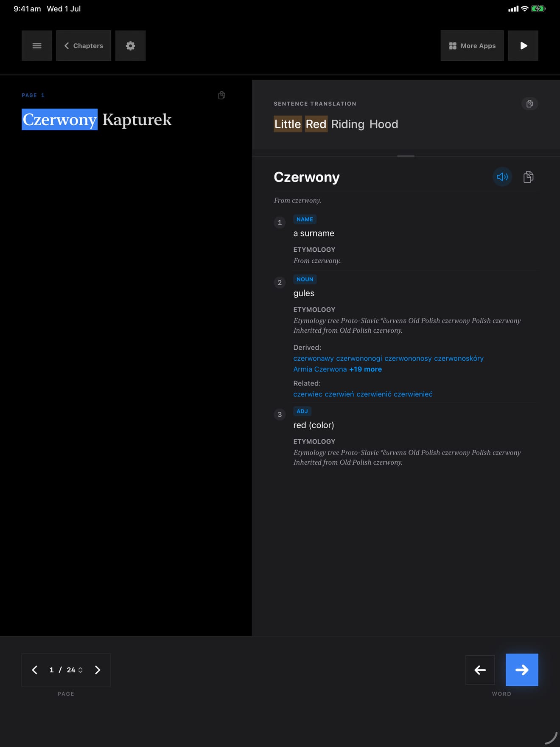The width and height of the screenshot is (560, 747).
Task: Copy the sentence translation
Action: [x=529, y=104]
